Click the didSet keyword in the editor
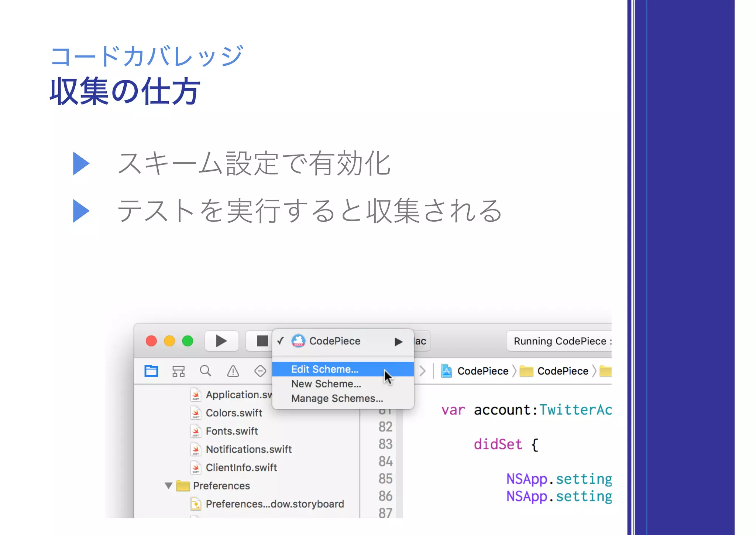This screenshot has width=756, height=535. [498, 444]
